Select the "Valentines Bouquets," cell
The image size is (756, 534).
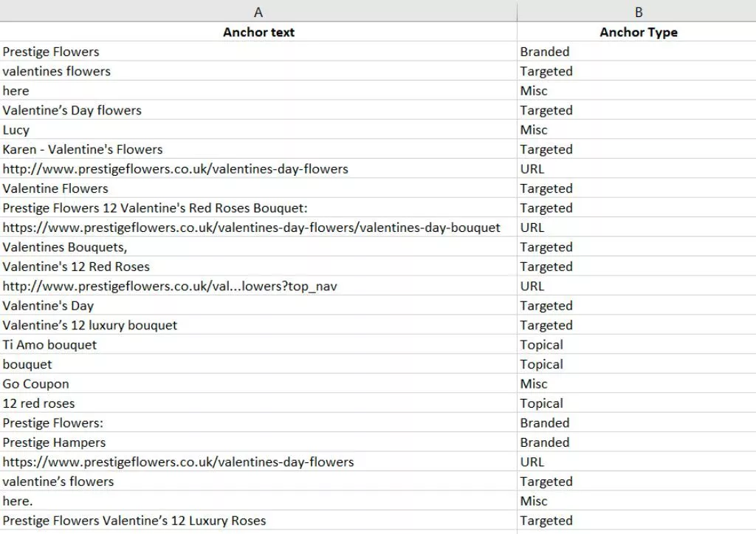65,247
